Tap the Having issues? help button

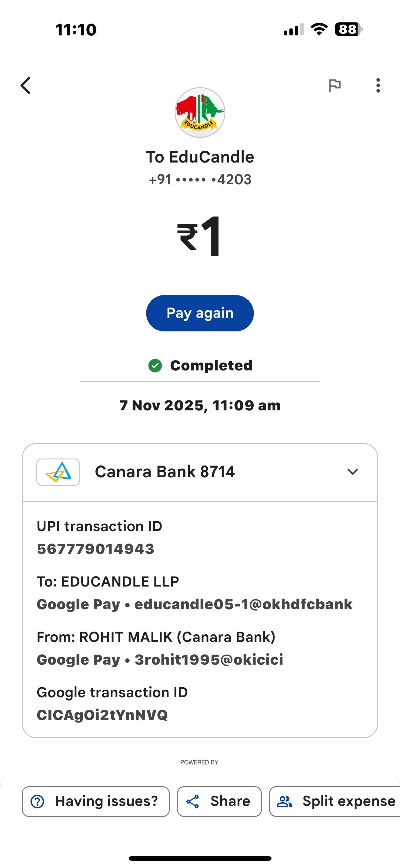coord(96,801)
